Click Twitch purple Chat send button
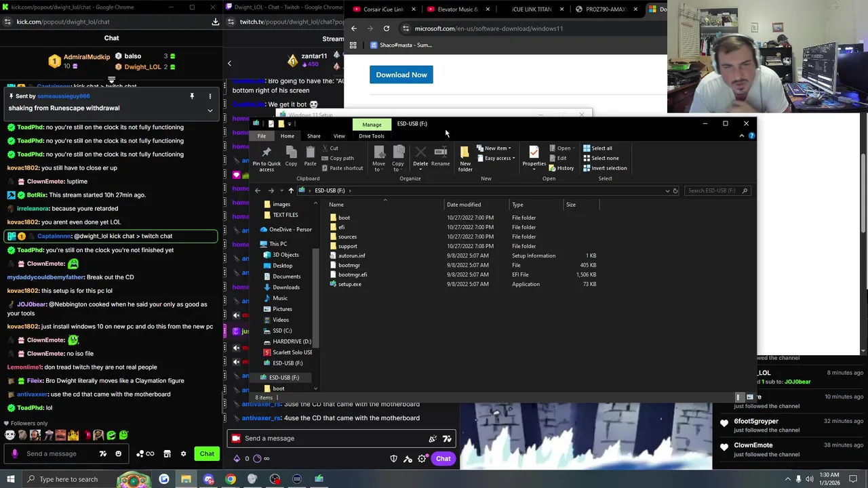Screen dimensions: 868x488 (443, 459)
